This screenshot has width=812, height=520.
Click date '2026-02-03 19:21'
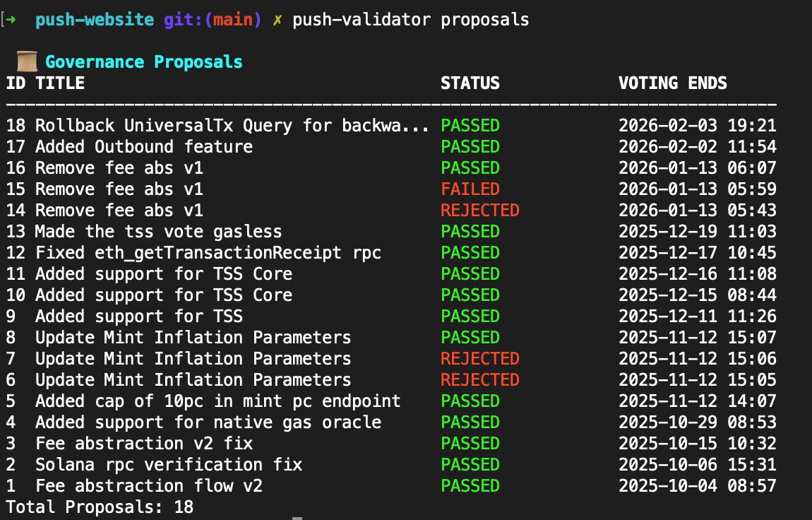698,125
